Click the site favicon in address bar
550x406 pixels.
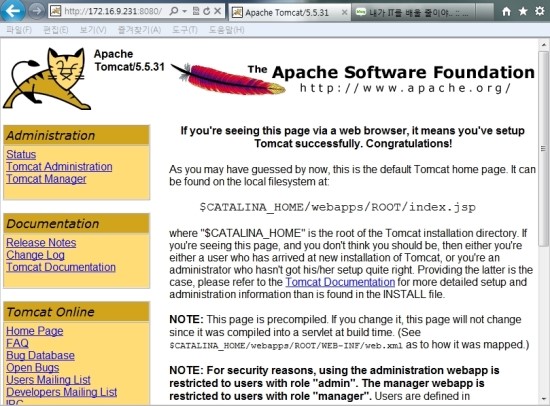(x=55, y=11)
